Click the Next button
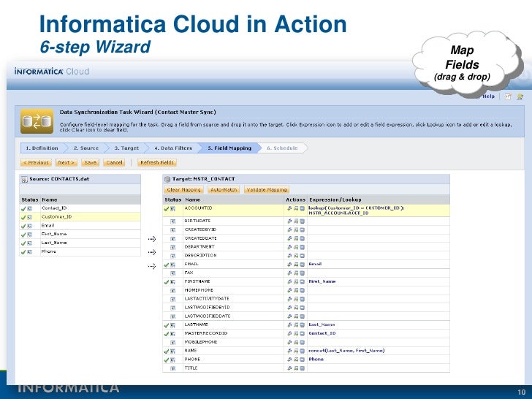Image resolution: width=532 pixels, height=399 pixels. click(66, 163)
